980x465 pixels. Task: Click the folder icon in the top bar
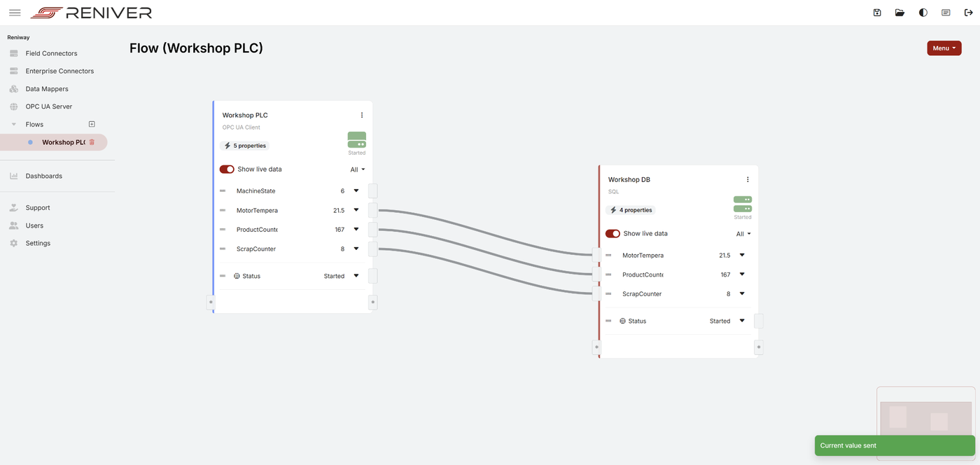[x=899, y=12]
